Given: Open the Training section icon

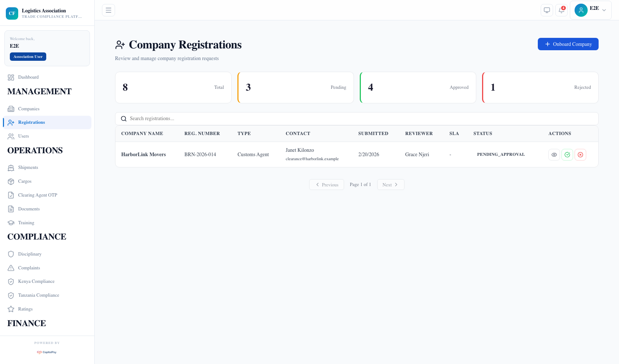Looking at the screenshot, I should point(11,223).
